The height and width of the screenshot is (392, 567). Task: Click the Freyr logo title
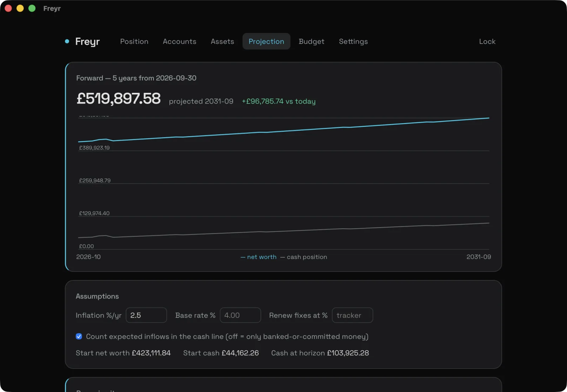[x=87, y=42]
